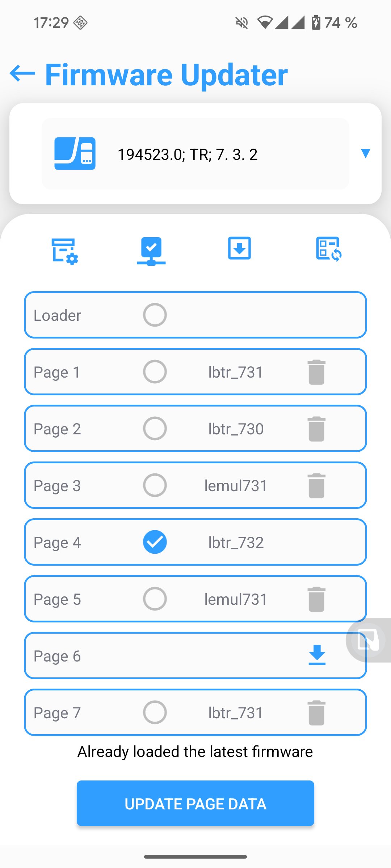Open the device dropdown arrow
391x868 pixels.
[x=366, y=153]
